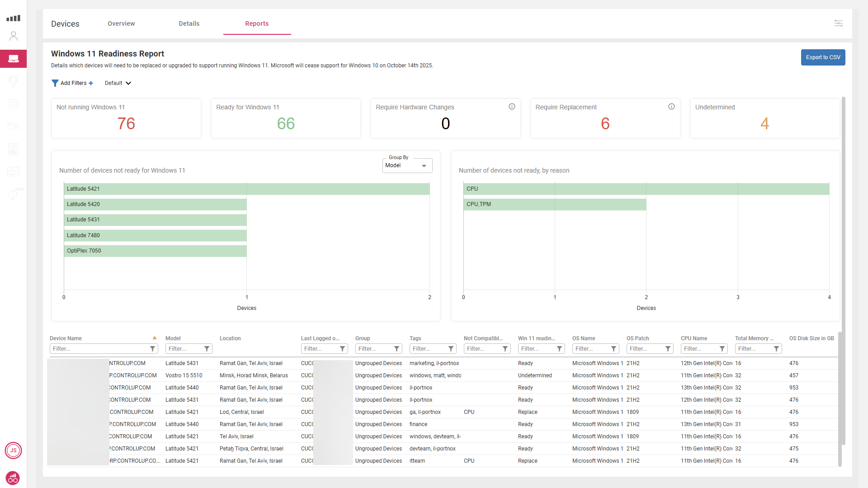Show info for Require Hardware Changes
The width and height of the screenshot is (868, 488).
coord(512,107)
